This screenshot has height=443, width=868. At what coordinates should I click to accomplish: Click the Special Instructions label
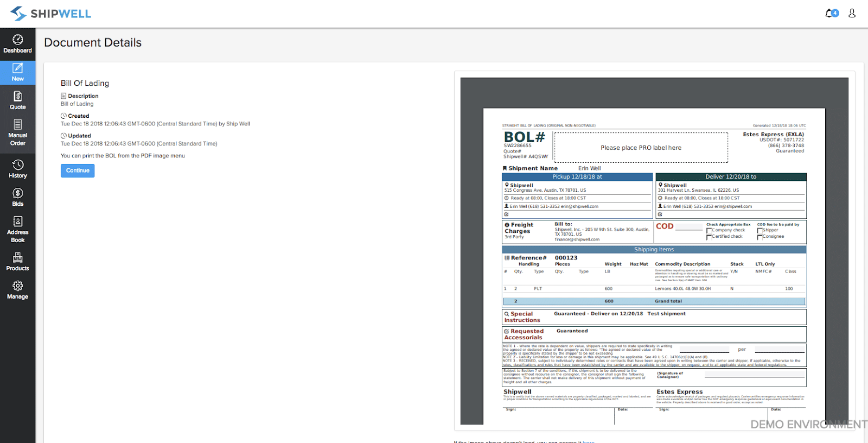pos(522,317)
